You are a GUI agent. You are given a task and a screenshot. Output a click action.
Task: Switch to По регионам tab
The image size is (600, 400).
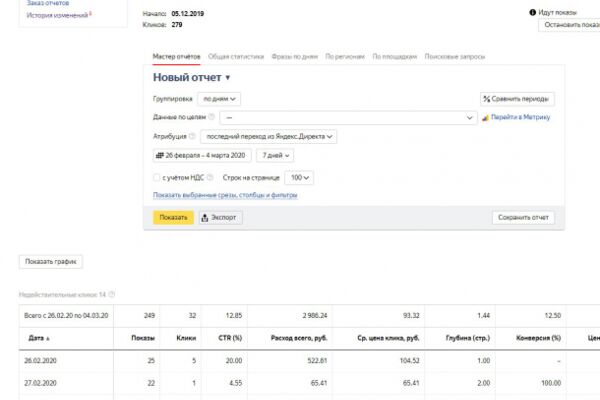click(345, 57)
